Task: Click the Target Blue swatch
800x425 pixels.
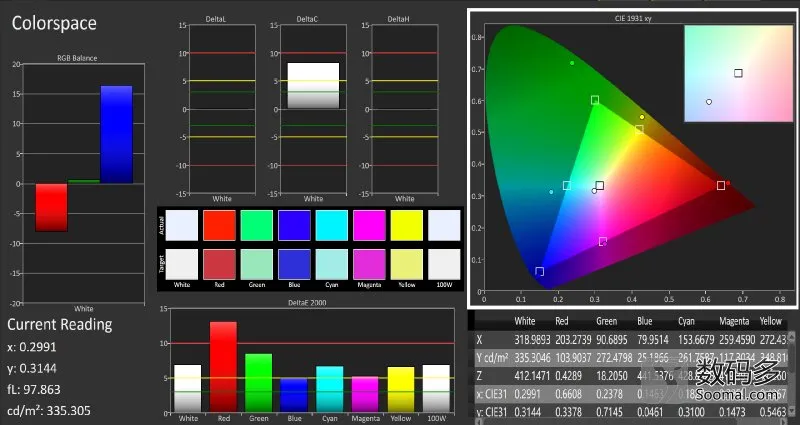Action: (294, 264)
